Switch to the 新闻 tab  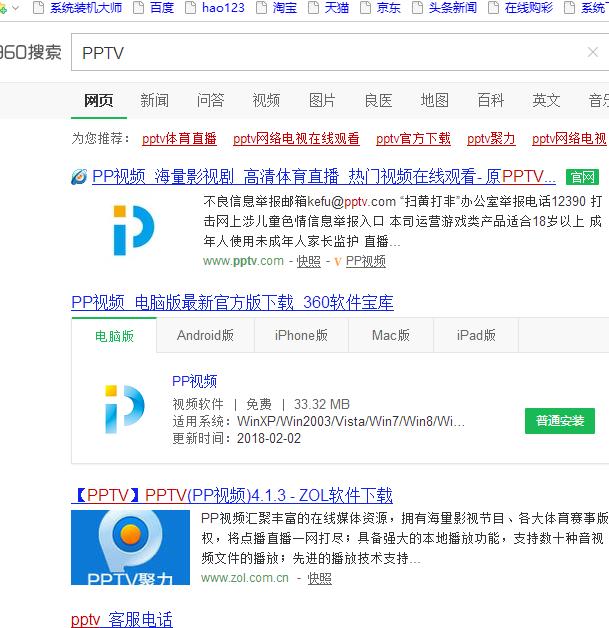coord(155,100)
